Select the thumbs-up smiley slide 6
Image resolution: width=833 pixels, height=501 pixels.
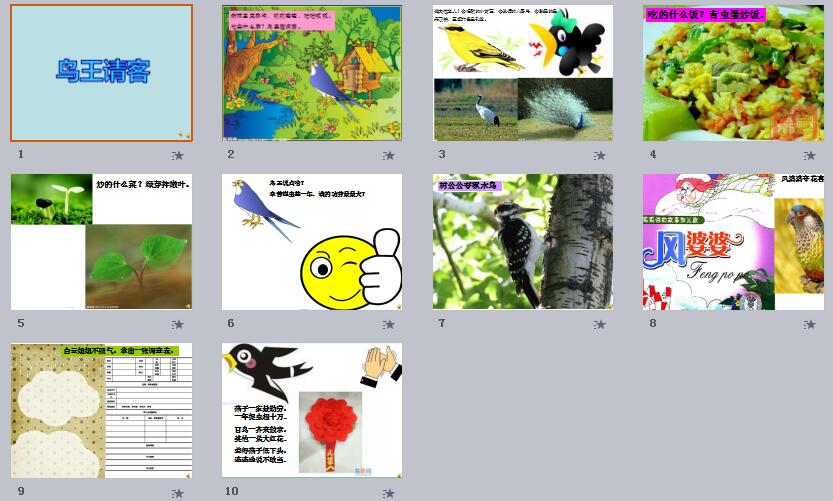point(312,242)
